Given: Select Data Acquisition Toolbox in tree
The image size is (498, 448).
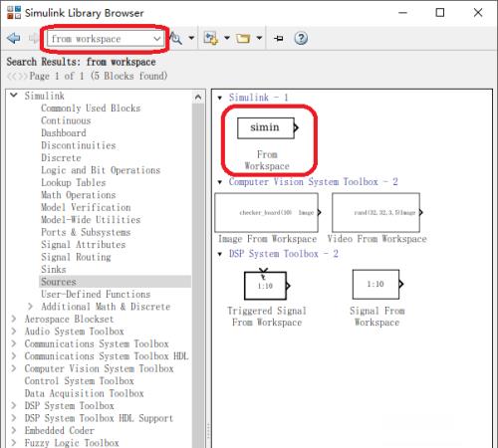Looking at the screenshot, I should point(84,393).
